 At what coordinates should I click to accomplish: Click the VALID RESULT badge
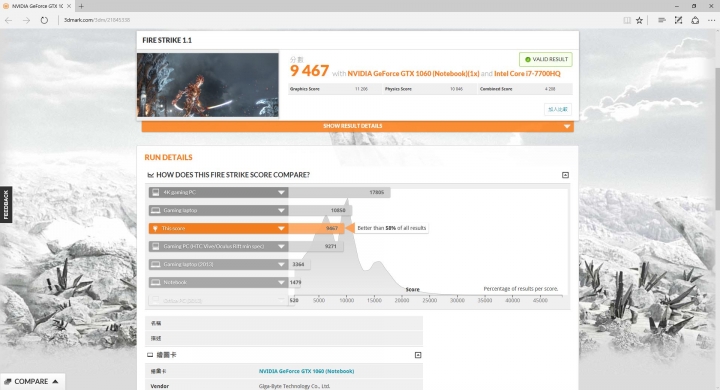pyautogui.click(x=546, y=59)
